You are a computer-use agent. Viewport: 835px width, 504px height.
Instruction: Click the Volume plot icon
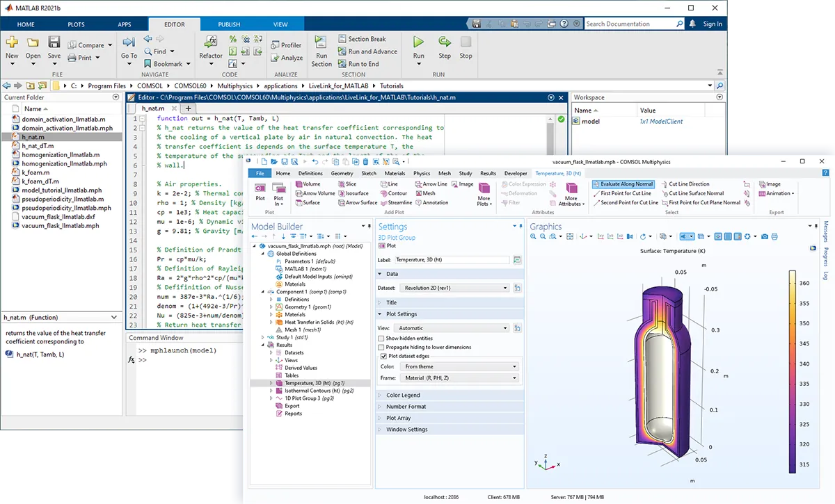coord(305,184)
